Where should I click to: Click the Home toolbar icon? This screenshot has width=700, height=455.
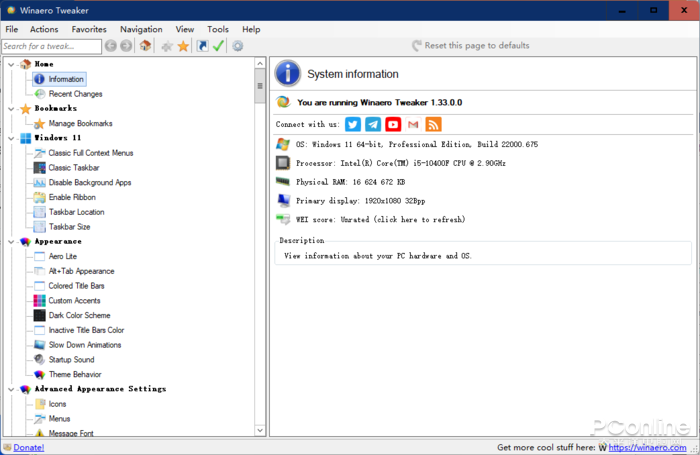pyautogui.click(x=145, y=46)
